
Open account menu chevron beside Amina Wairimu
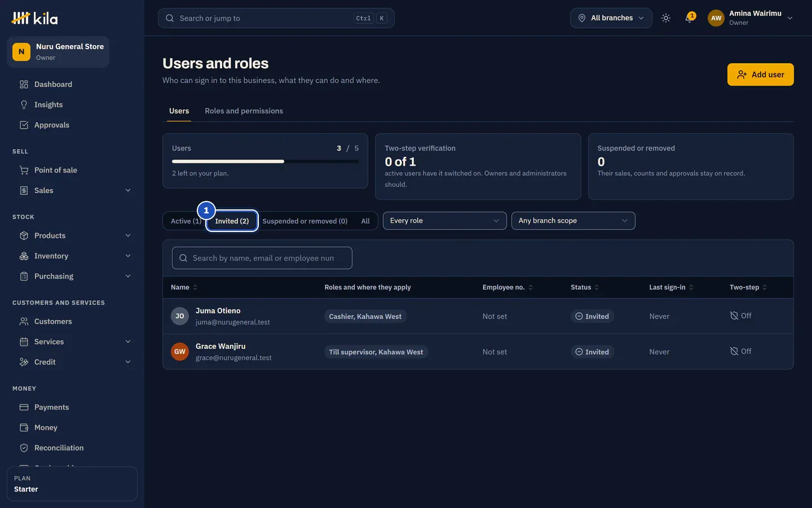click(x=790, y=18)
